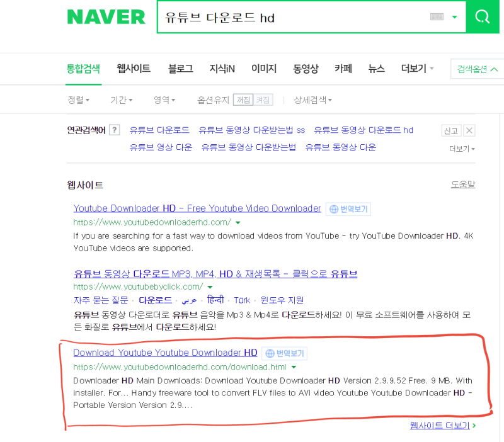504x442 pixels.
Task: Expand the 더보기 tab menu
Action: tap(417, 69)
